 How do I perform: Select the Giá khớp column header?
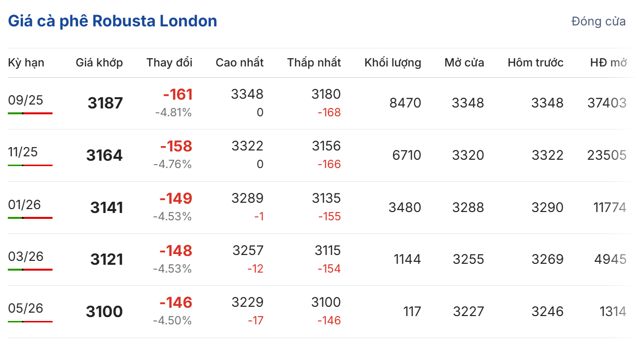point(100,63)
